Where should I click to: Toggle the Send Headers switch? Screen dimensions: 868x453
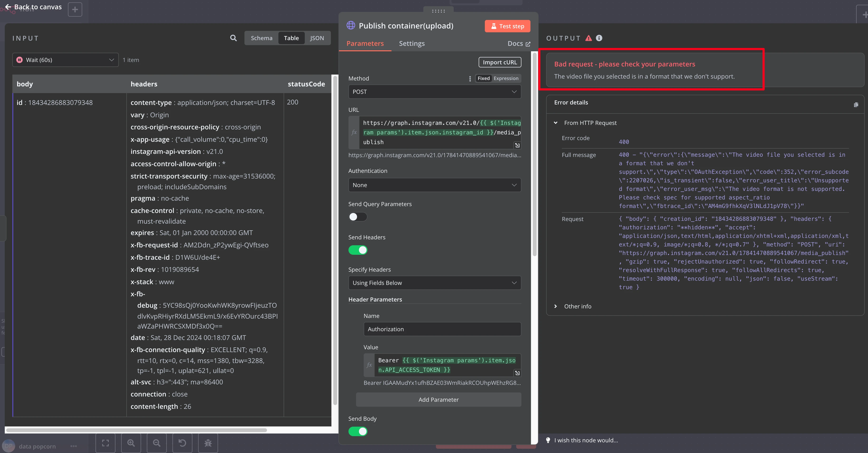(358, 250)
